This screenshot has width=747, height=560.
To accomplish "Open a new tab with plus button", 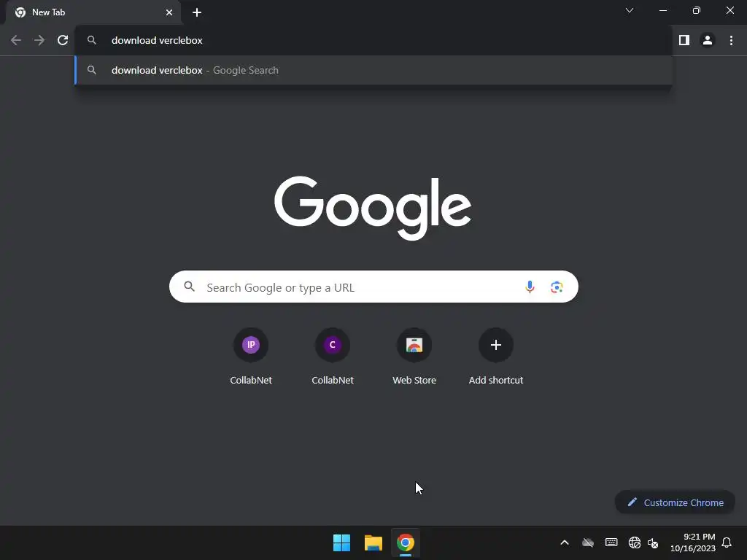I will tap(197, 12).
